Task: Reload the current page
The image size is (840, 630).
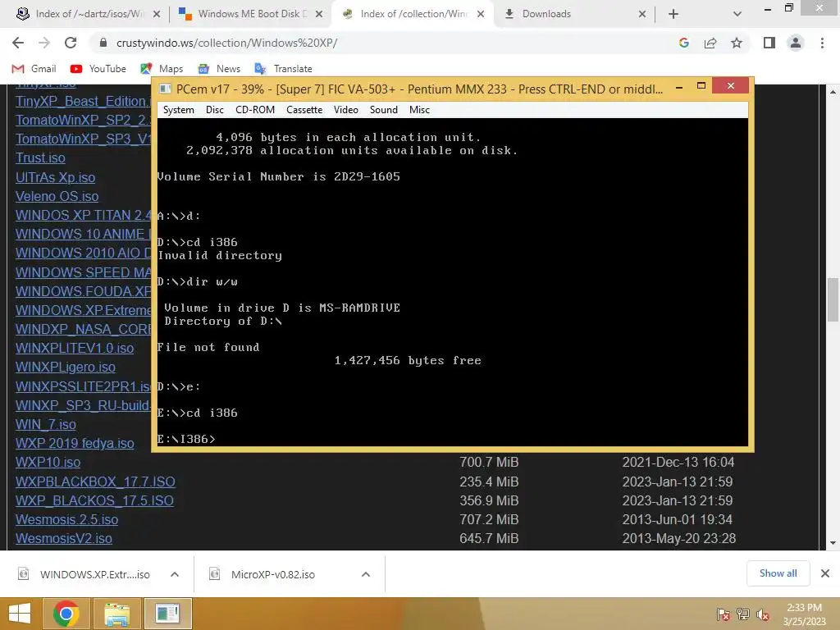Action: click(x=71, y=43)
